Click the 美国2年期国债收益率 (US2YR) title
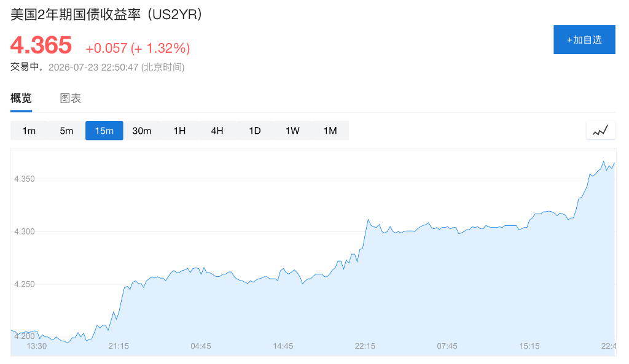This screenshot has width=629, height=364. pos(106,15)
